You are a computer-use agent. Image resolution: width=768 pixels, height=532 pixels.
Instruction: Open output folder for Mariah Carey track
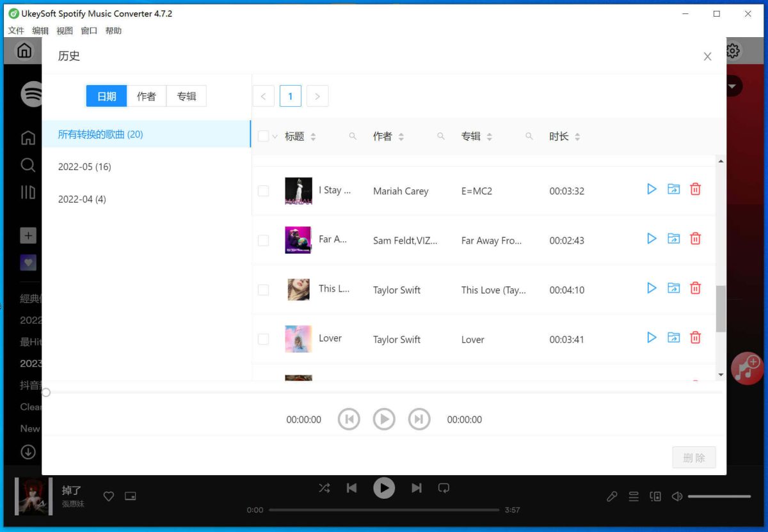[673, 189]
